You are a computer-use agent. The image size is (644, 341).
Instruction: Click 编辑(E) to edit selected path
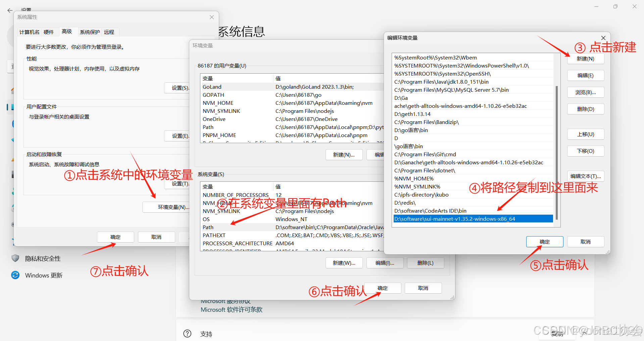tap(585, 75)
